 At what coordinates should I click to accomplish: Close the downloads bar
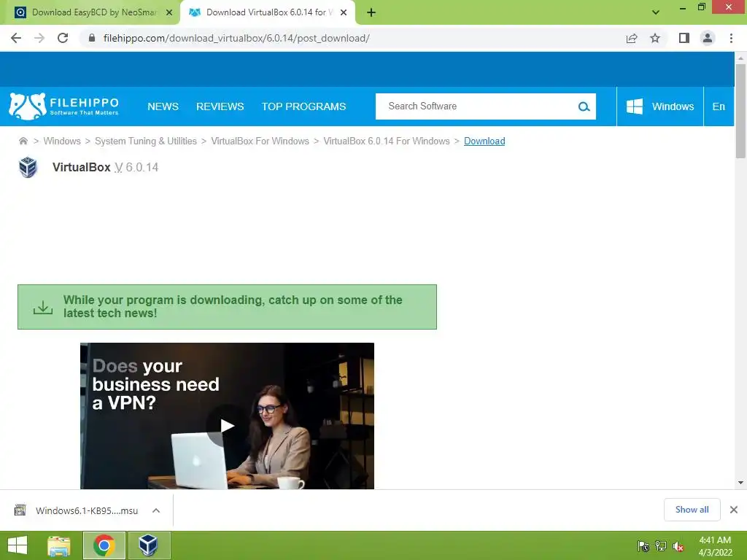[734, 510]
